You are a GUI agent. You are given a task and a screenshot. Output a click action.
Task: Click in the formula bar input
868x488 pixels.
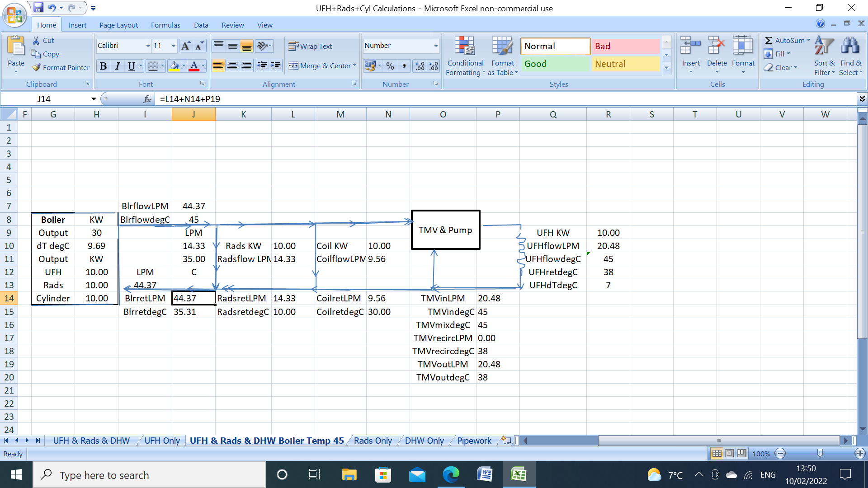tap(505, 99)
